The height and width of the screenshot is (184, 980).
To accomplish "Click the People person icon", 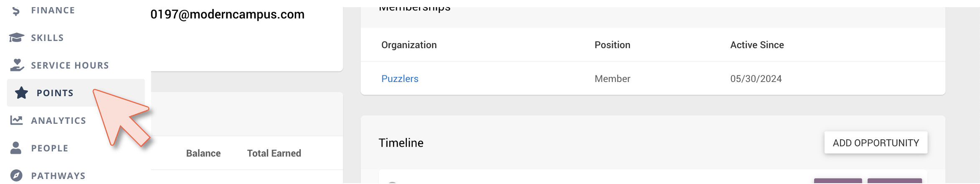I will coord(16,148).
